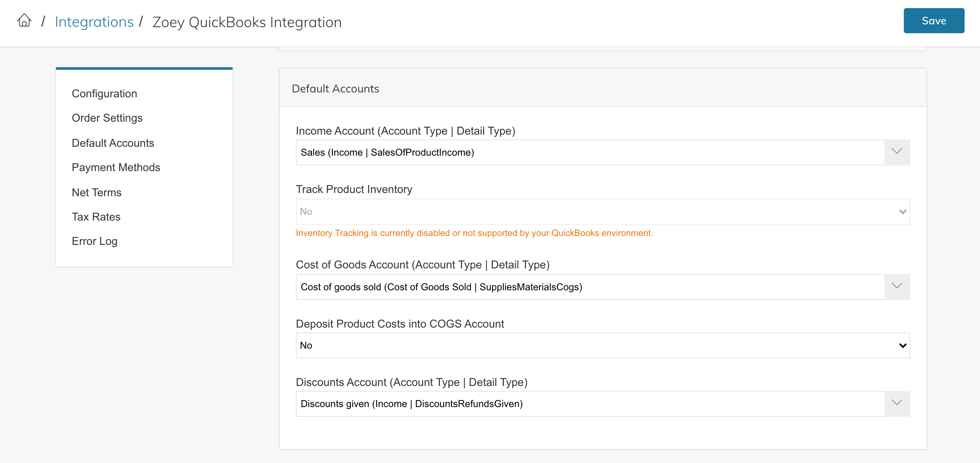This screenshot has width=980, height=463.
Task: Navigate to Net Terms section
Action: click(x=96, y=193)
